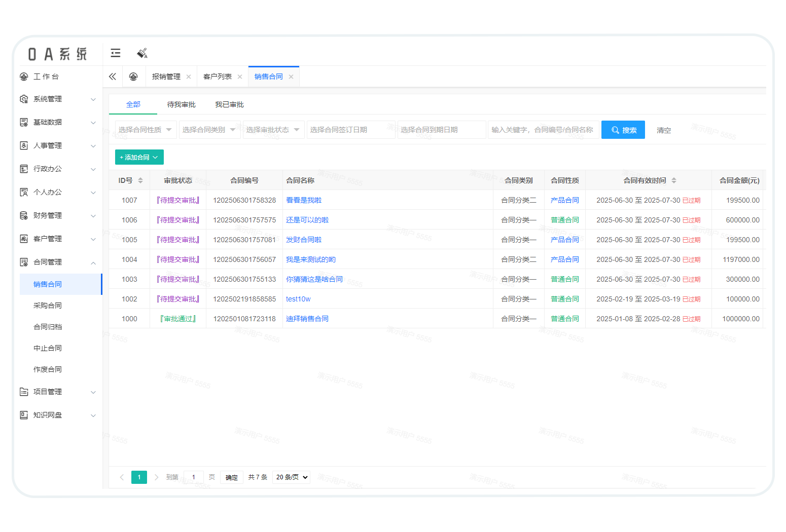
Task: Open the 20 条/页 page size selector
Action: point(292,477)
